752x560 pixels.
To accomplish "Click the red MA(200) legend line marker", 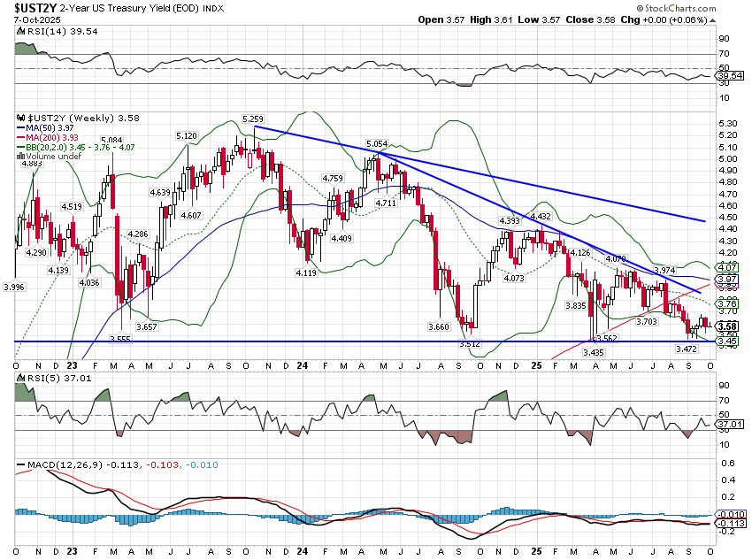I will (21, 138).
